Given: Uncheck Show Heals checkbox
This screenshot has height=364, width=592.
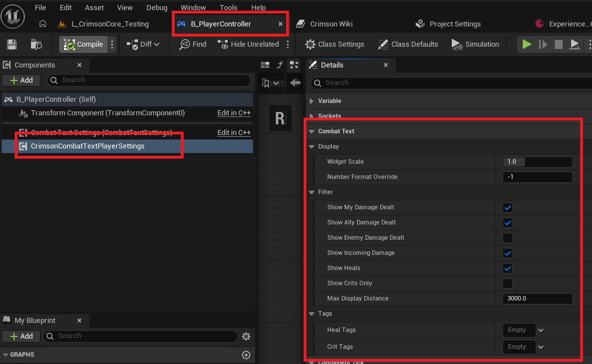Looking at the screenshot, I should (x=508, y=268).
